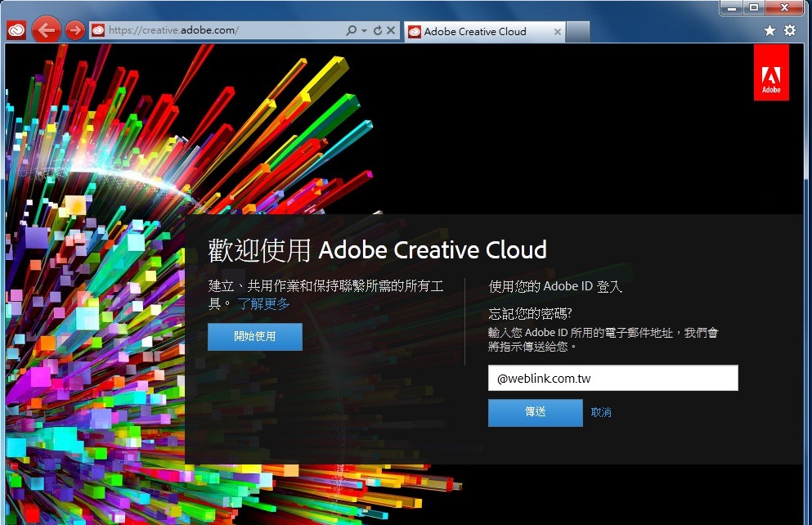Open browser tools gear icon

click(790, 30)
